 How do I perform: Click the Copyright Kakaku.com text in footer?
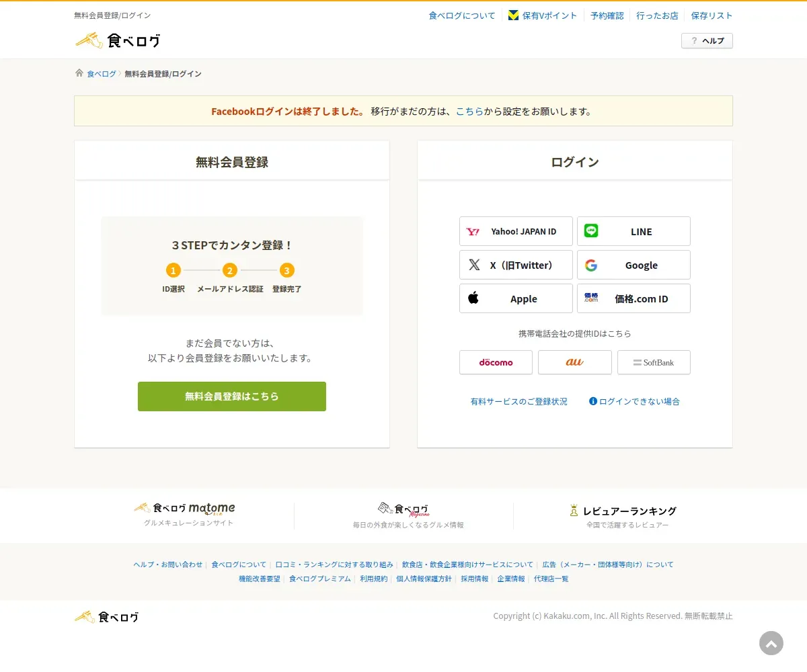(x=613, y=616)
